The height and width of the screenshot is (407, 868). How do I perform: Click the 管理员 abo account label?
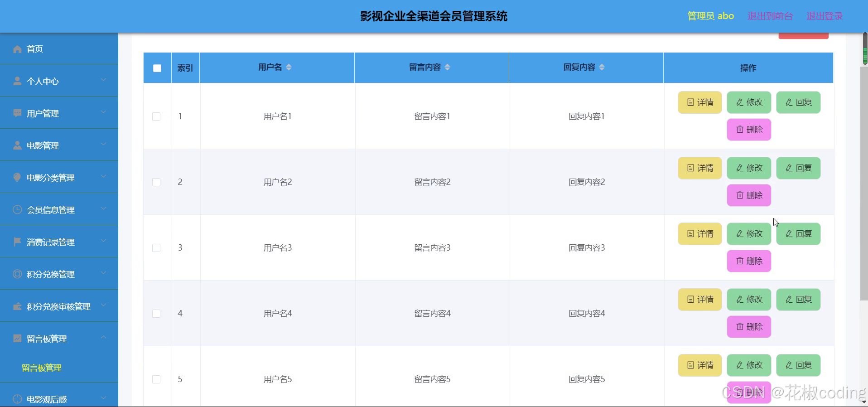tap(710, 16)
